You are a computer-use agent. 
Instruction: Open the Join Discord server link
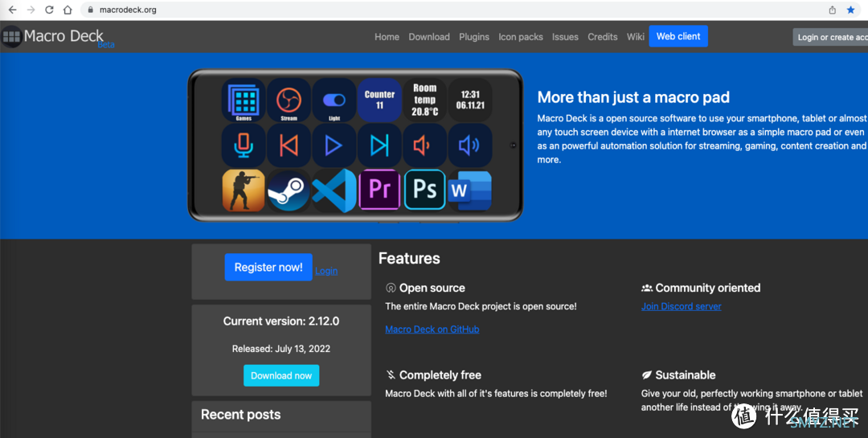(681, 306)
